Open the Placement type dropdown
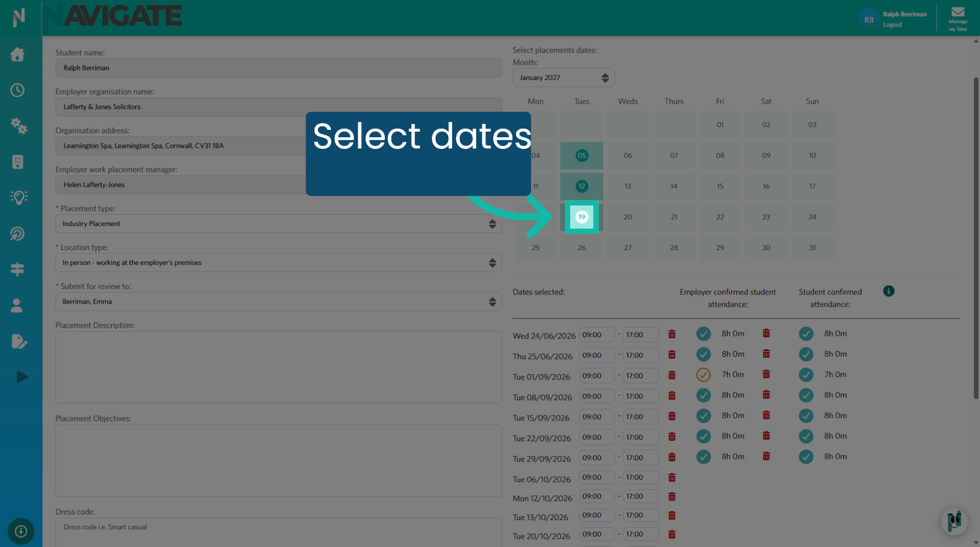Screen dimensions: 980x547 (279, 224)
